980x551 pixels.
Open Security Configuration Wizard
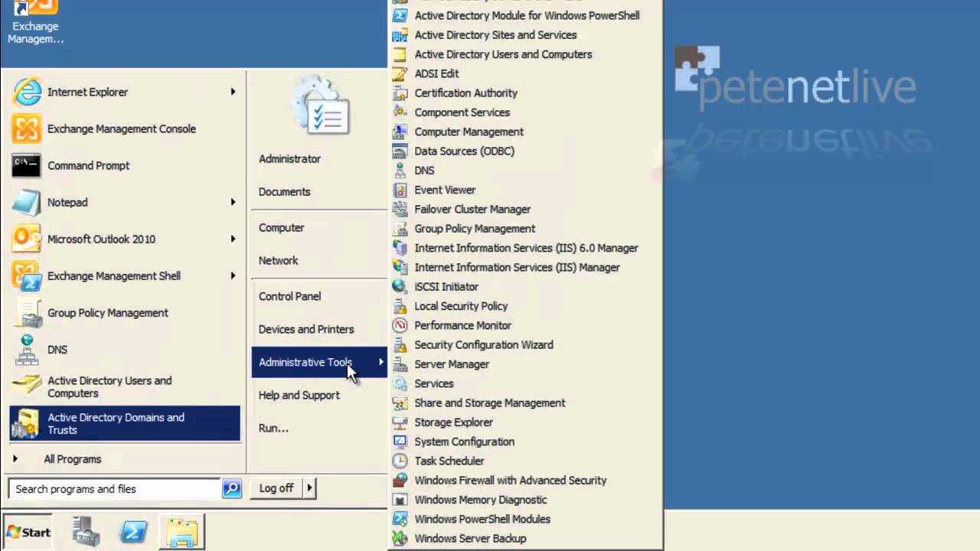tap(483, 344)
